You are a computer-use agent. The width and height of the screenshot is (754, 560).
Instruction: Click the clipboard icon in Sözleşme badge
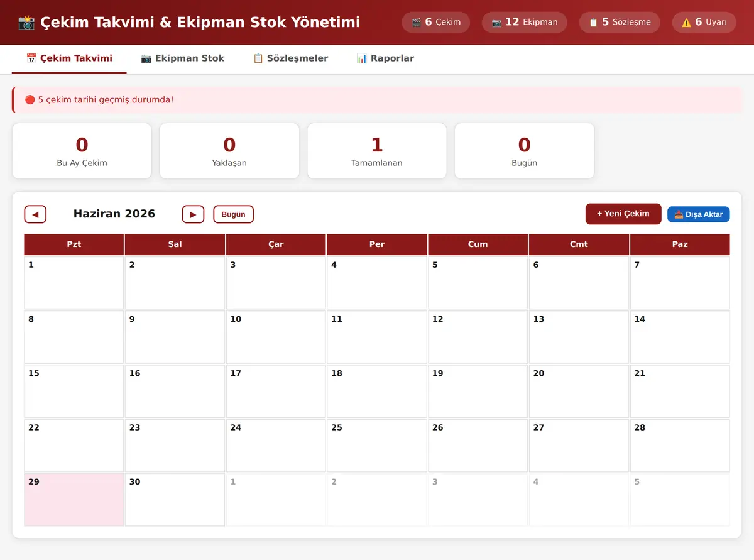pyautogui.click(x=593, y=23)
